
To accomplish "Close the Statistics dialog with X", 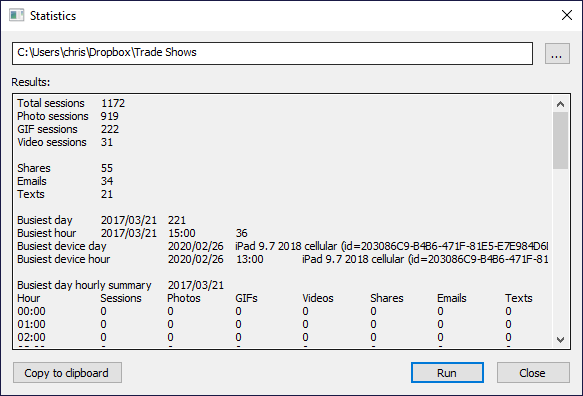I will click(567, 15).
